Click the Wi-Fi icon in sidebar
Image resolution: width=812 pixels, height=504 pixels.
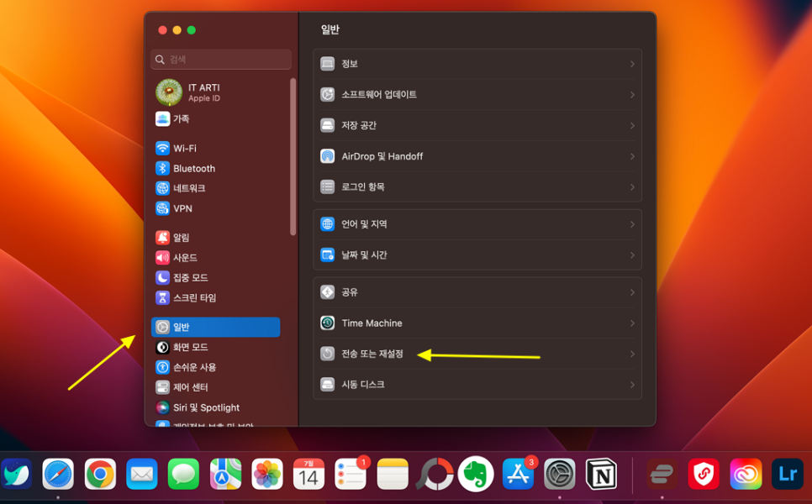click(x=162, y=148)
